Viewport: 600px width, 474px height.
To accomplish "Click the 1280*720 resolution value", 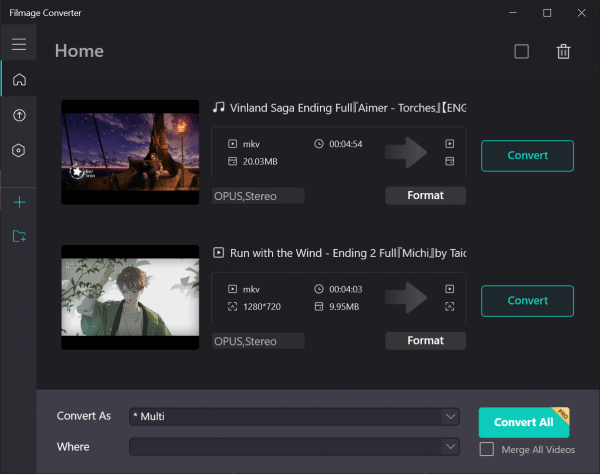I will [262, 306].
